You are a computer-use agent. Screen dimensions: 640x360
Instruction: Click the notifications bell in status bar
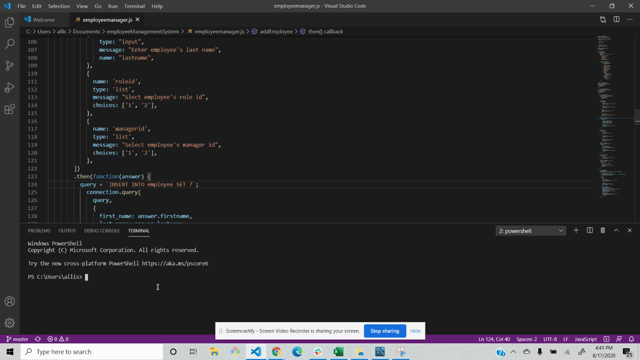[x=631, y=339]
